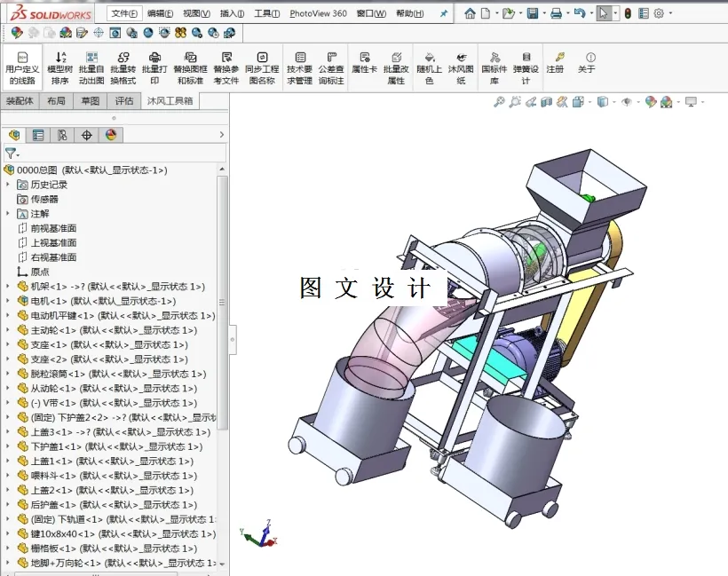This screenshot has width=728, height=576.
Task: Click the 技术要求管理 technical requirements manager
Action: [297, 67]
